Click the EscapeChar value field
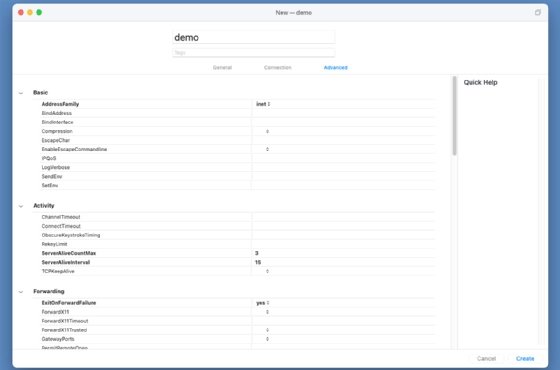 tap(343, 140)
